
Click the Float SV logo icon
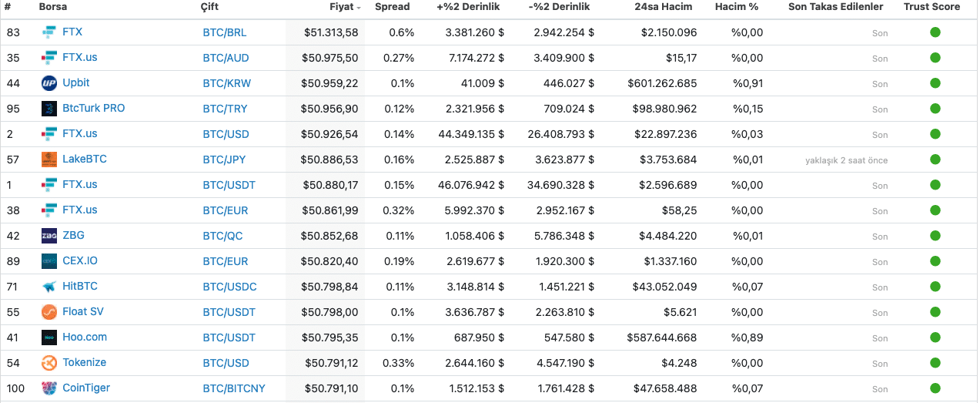click(49, 312)
